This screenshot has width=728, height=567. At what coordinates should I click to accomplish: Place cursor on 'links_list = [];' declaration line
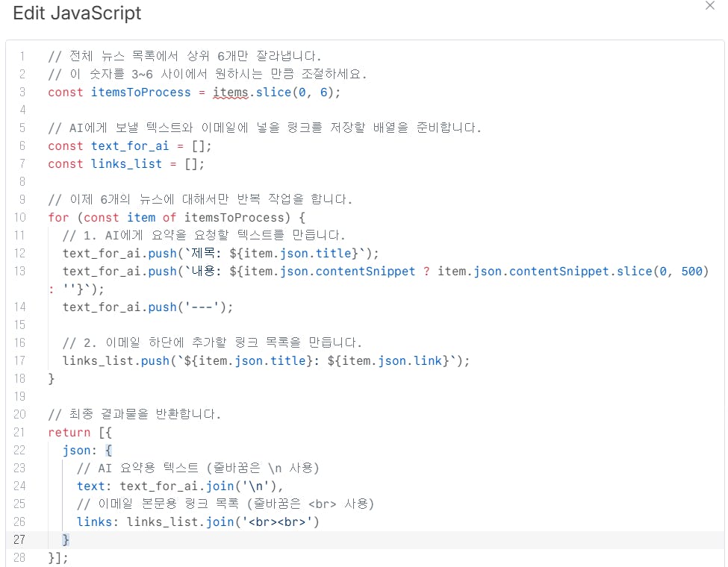[126, 164]
